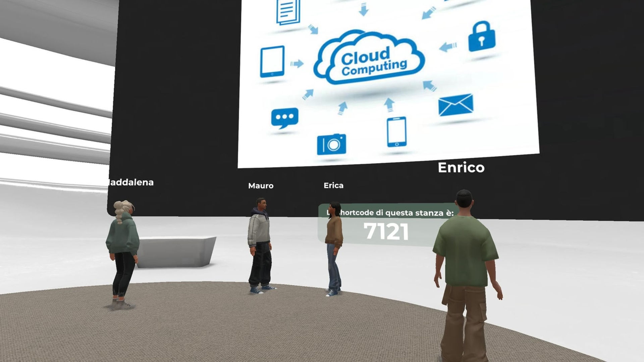Click the Mauro name label
The height and width of the screenshot is (362, 644).
pyautogui.click(x=261, y=186)
